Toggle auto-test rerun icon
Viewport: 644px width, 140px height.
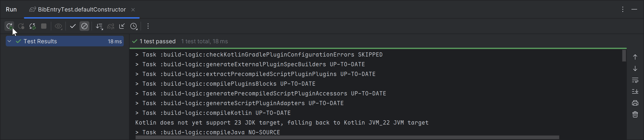(x=33, y=26)
